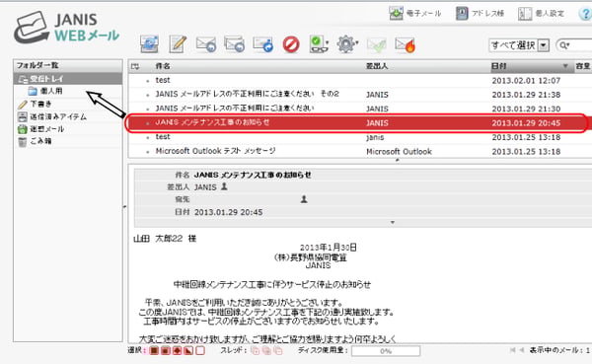This screenshot has height=364, width=592.
Task: Open the mark messages glasses menu
Action: tap(319, 44)
